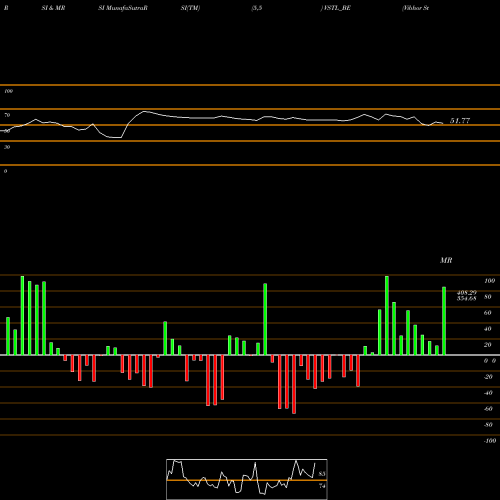Click the 60 label on the MR axis
Screen dimensions: 500x500
(488, 313)
